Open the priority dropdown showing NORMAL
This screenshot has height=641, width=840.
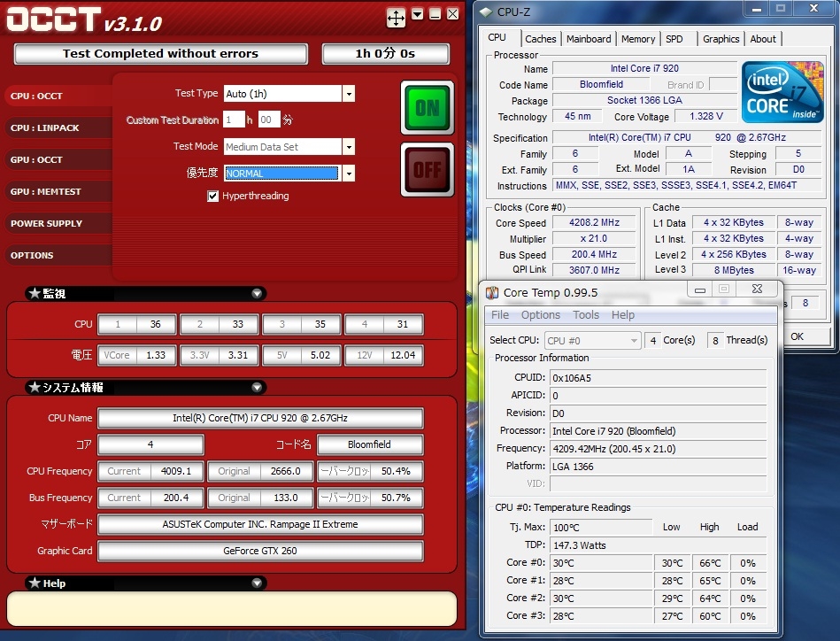(x=348, y=174)
